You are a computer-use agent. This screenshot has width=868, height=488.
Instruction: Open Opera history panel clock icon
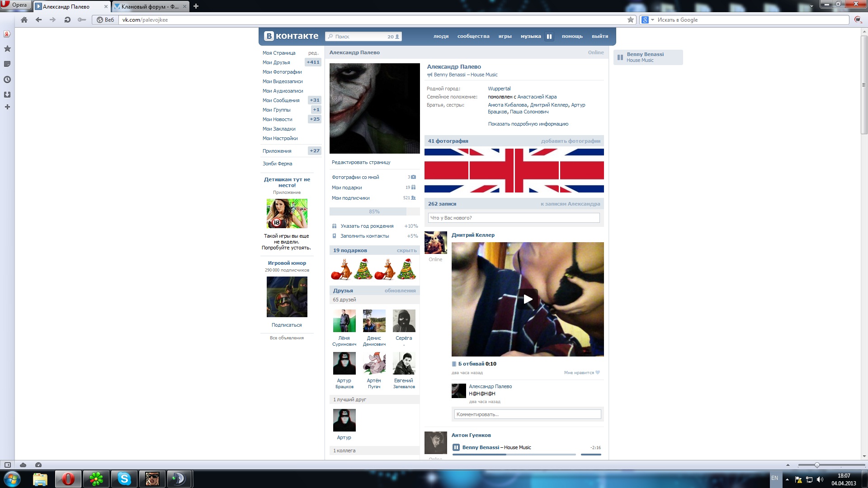pos(7,80)
